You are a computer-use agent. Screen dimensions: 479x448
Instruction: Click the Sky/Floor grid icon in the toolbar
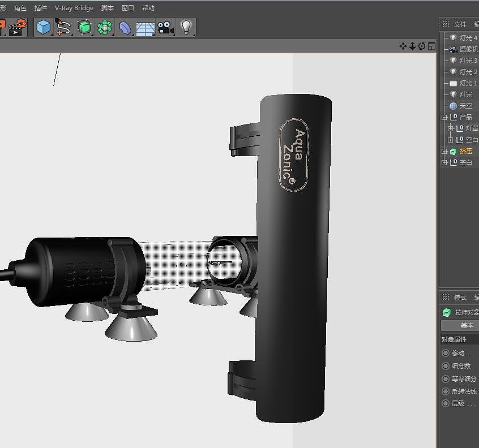pos(144,27)
